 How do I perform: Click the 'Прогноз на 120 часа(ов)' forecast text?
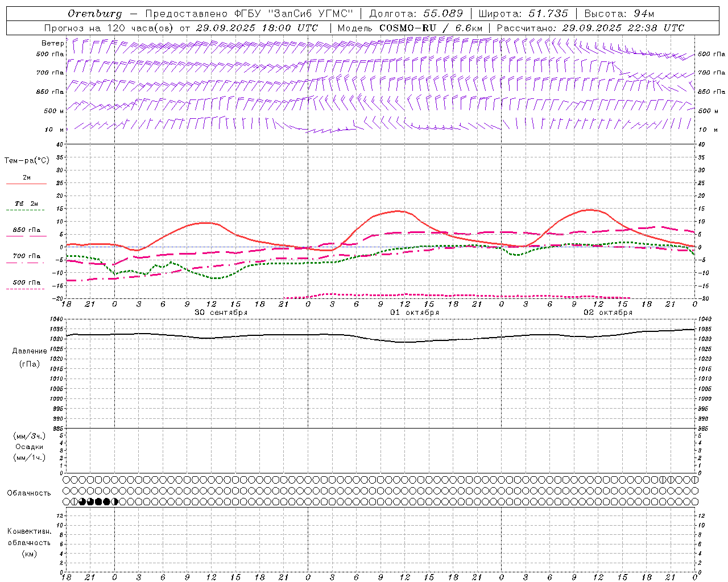[x=109, y=28]
